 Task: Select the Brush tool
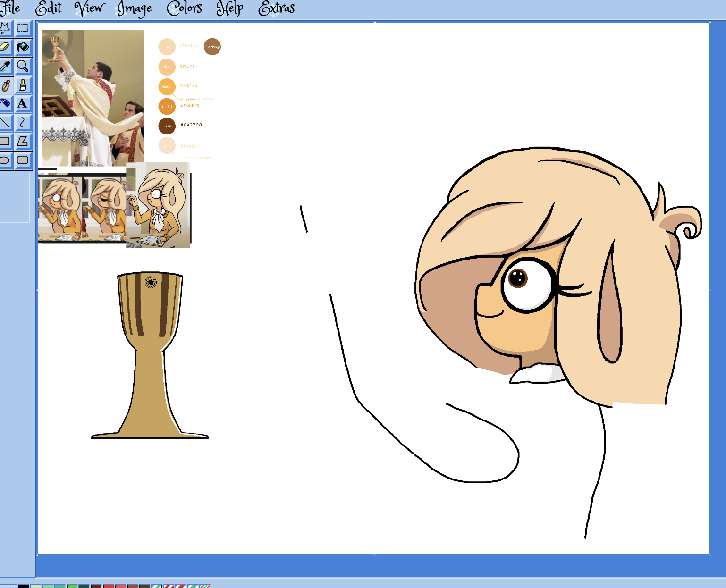(23, 85)
